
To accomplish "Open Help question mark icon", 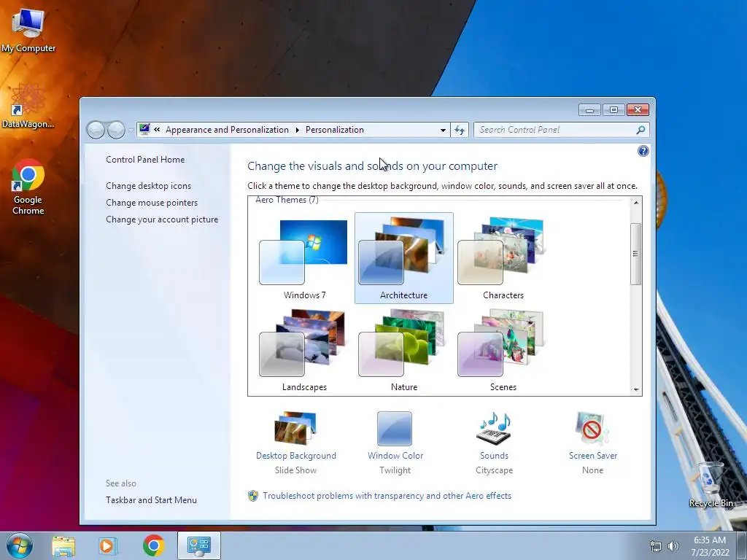I will pyautogui.click(x=643, y=151).
